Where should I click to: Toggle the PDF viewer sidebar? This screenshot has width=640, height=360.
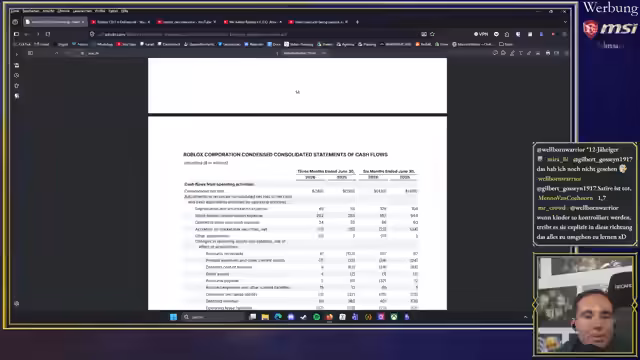click(x=30, y=53)
